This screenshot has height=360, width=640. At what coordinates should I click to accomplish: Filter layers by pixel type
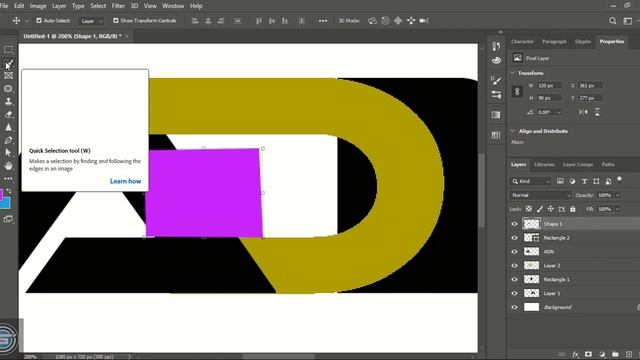click(x=560, y=181)
